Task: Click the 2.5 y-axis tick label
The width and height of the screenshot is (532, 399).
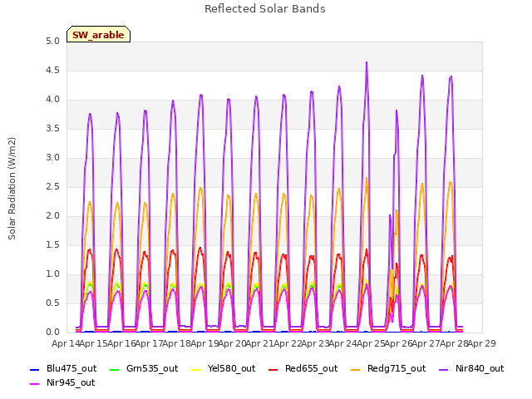Action: tap(52, 186)
